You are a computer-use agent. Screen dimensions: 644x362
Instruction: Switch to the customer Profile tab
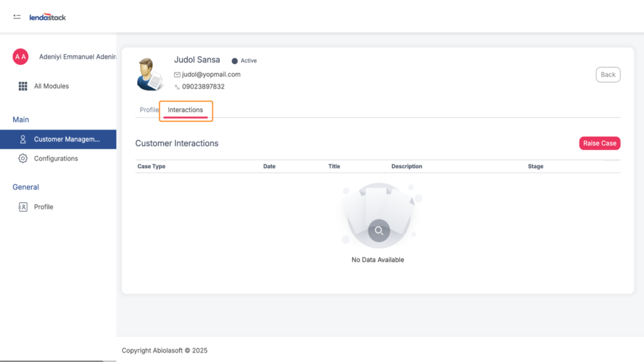coord(148,110)
